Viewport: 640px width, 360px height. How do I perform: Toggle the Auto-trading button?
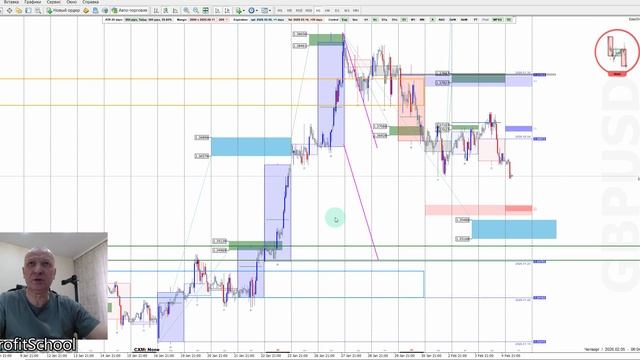click(x=129, y=10)
